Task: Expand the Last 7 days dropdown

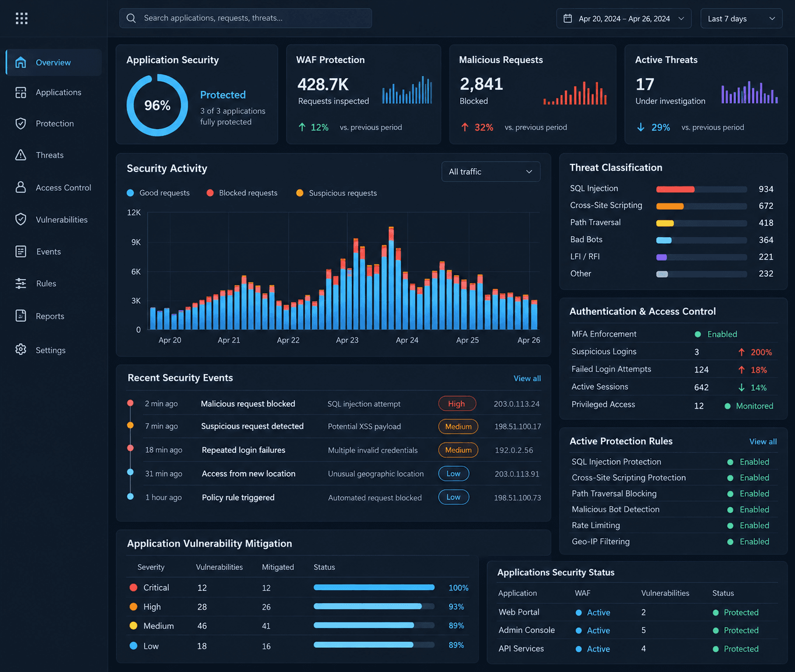Action: [x=741, y=19]
